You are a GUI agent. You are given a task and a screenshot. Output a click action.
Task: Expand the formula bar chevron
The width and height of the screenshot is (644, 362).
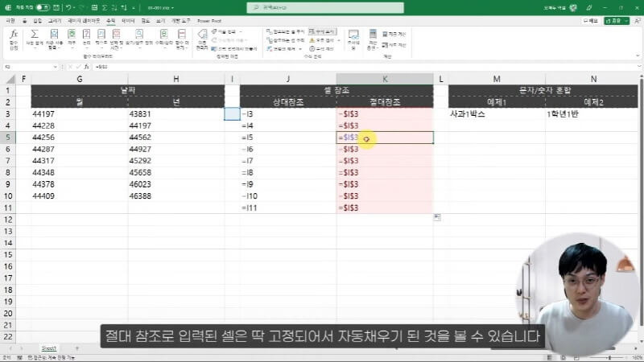[639, 67]
